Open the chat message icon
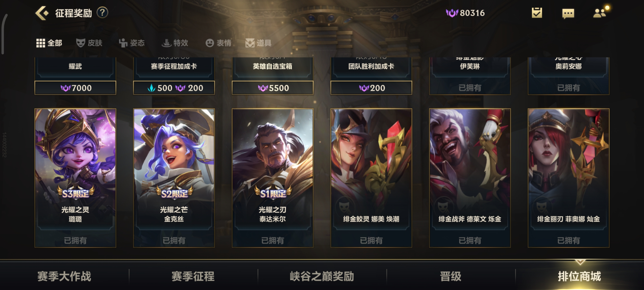 pyautogui.click(x=568, y=13)
